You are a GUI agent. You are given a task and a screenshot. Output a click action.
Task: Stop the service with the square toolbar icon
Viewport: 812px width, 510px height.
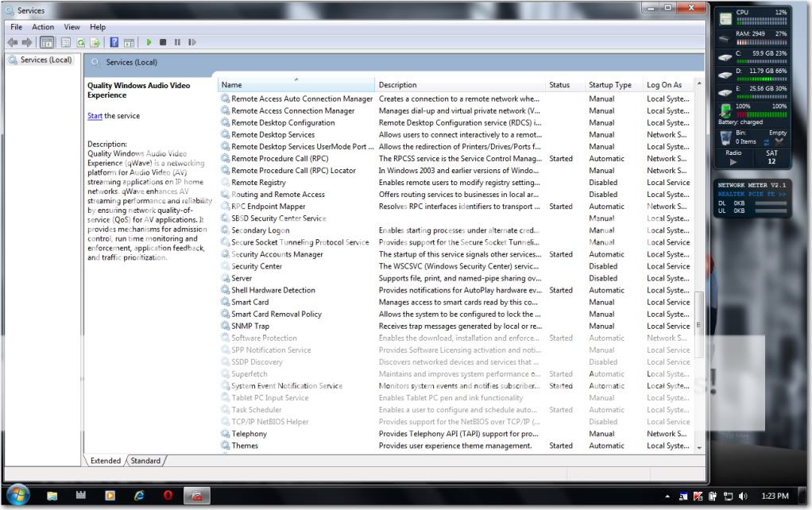coord(163,42)
